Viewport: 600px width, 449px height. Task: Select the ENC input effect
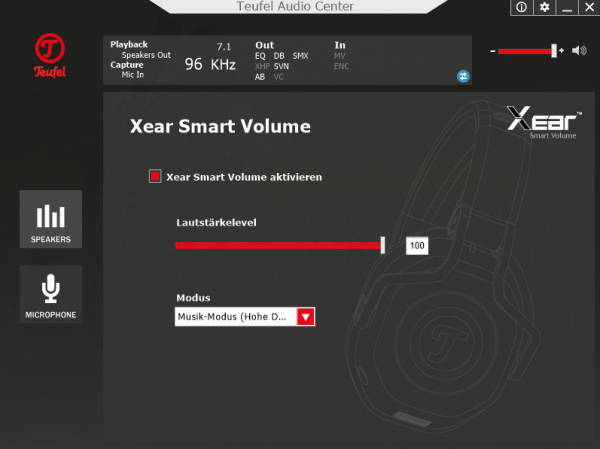click(x=342, y=66)
